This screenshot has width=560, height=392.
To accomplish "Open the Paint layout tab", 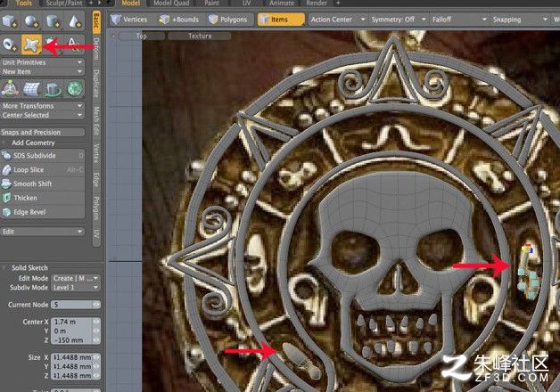I will [x=212, y=4].
